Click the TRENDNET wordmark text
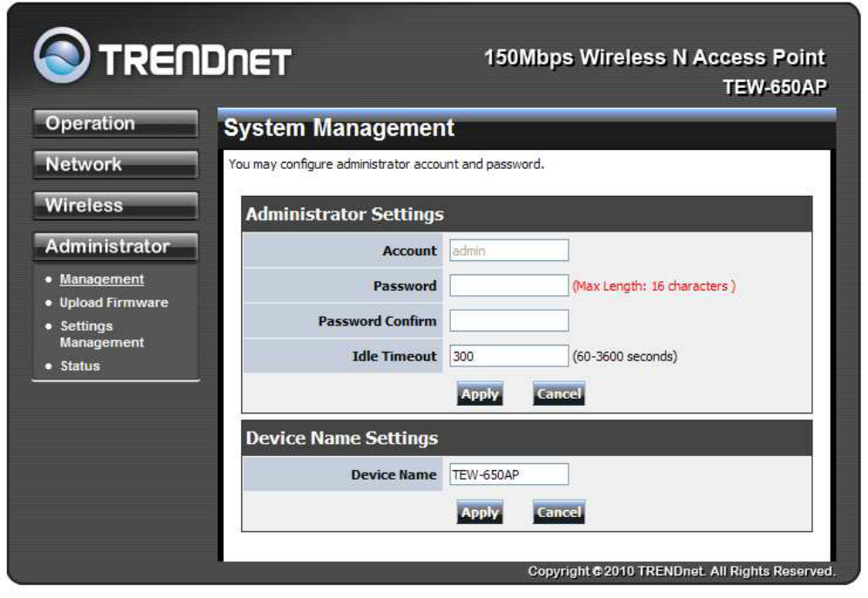This screenshot has height=598, width=868. 195,60
